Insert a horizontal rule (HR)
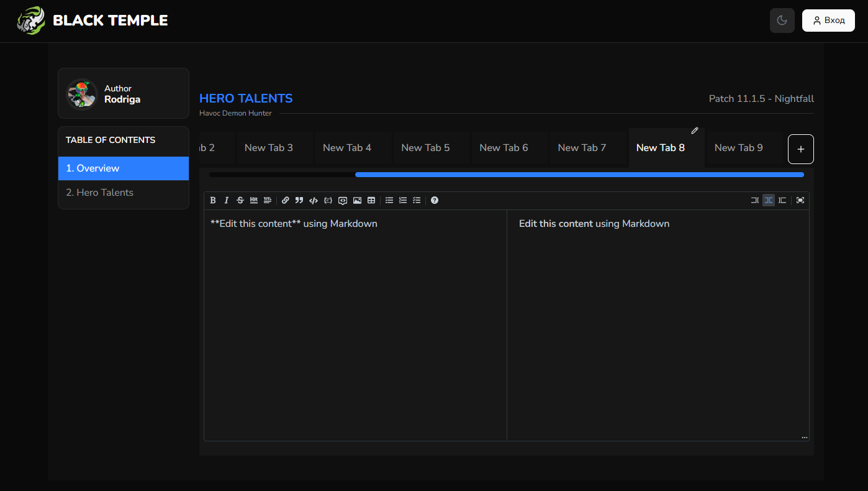Viewport: 868px width, 491px height. pyautogui.click(x=254, y=200)
